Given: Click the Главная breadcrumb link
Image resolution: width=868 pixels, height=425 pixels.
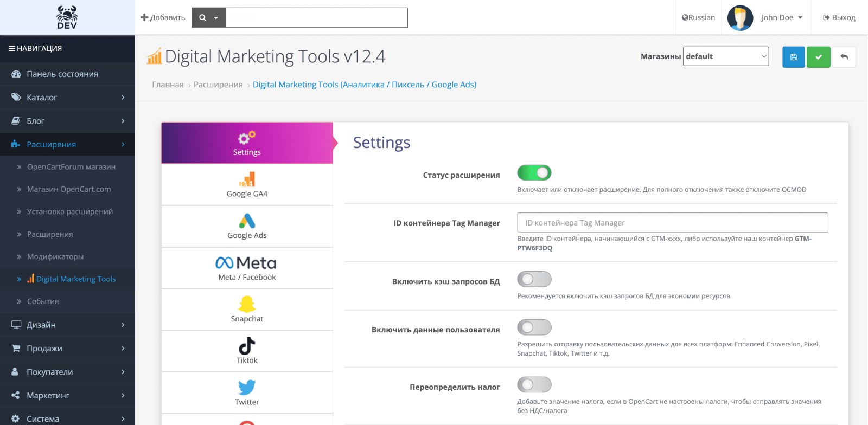Looking at the screenshot, I should (x=168, y=85).
